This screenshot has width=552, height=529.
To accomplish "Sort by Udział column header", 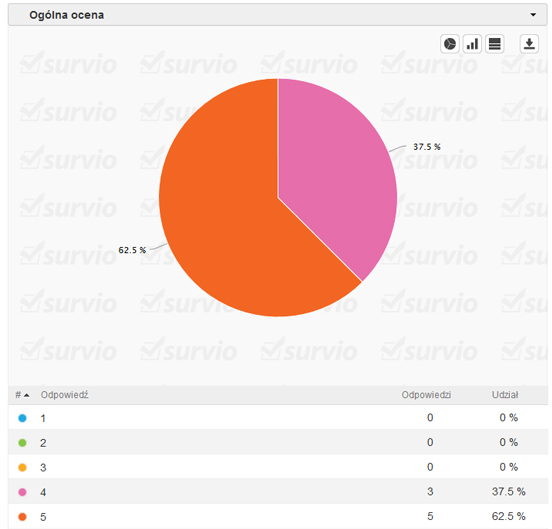I will pos(505,395).
